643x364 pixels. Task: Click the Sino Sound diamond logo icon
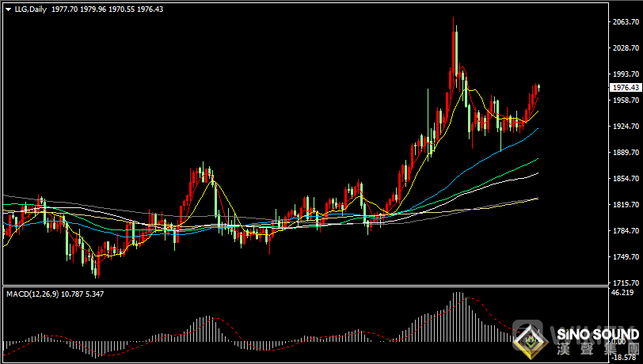(x=528, y=338)
